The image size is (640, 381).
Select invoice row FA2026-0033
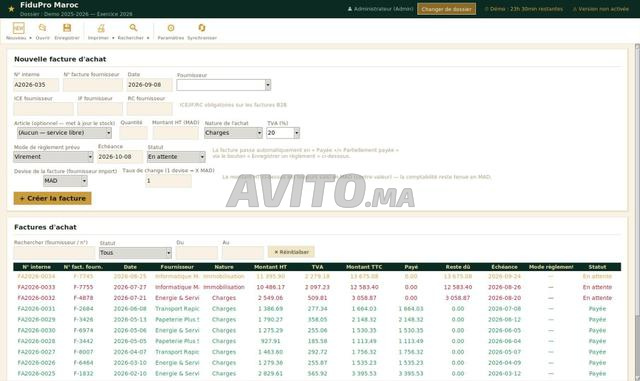pos(317,287)
